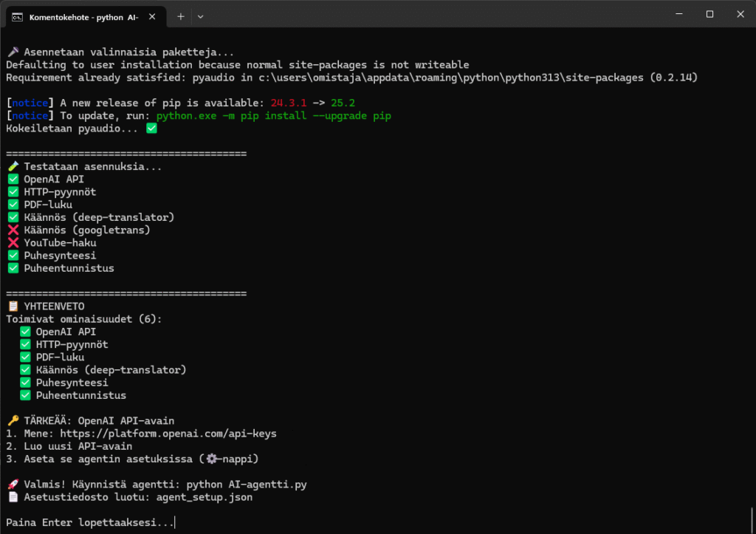Click the document icon before Asetustiedosto luotu
The width and height of the screenshot is (756, 534).
12,497
